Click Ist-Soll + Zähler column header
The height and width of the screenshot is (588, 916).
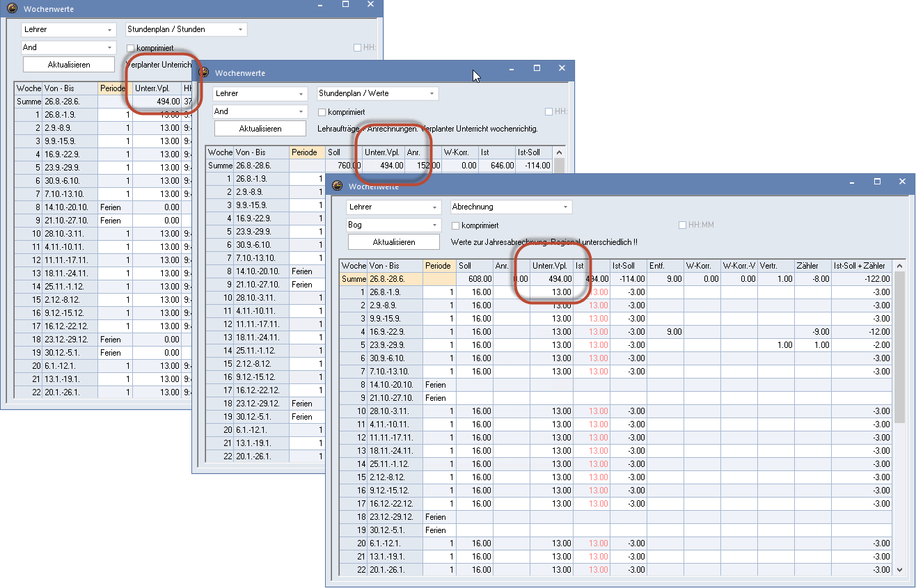(x=862, y=266)
